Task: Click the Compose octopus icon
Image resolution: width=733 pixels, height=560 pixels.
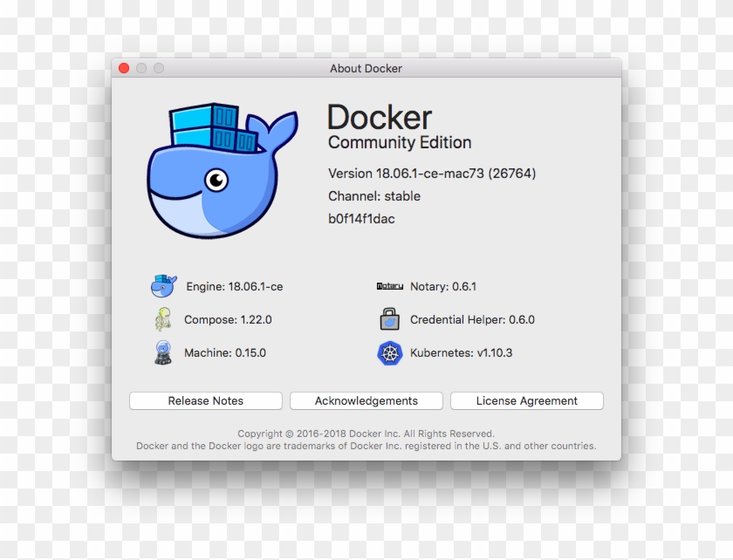Action: click(163, 319)
